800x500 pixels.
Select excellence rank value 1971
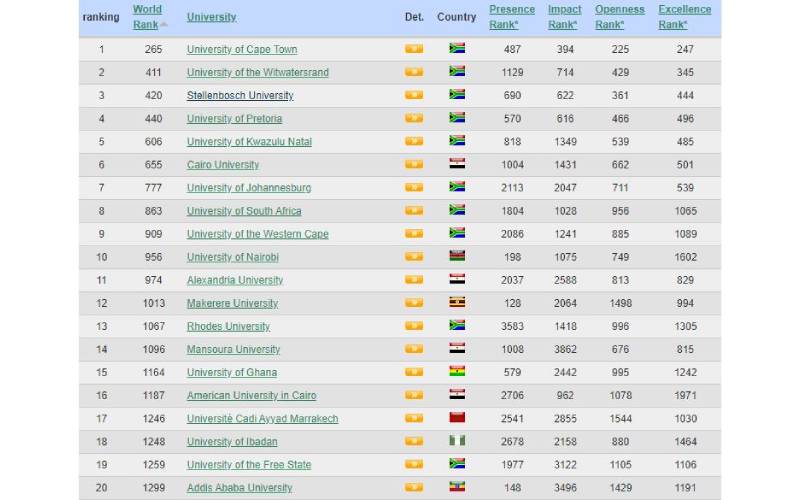point(685,395)
